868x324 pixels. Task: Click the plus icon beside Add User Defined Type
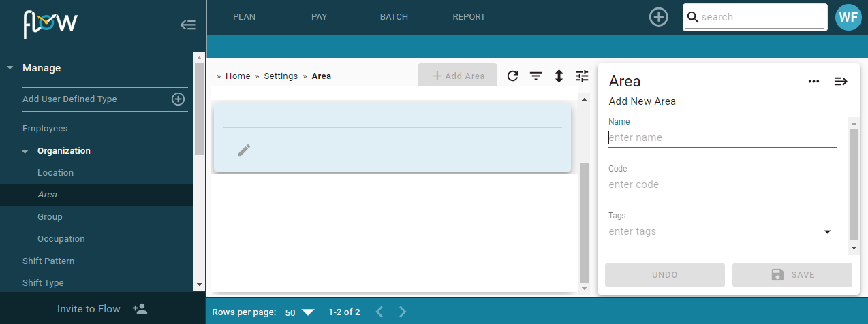pos(178,99)
